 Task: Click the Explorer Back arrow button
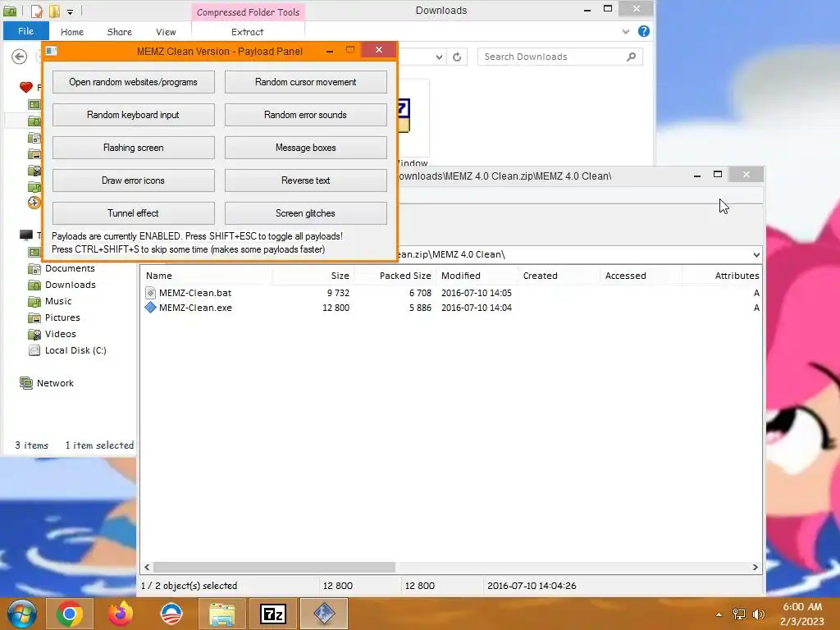[20, 57]
